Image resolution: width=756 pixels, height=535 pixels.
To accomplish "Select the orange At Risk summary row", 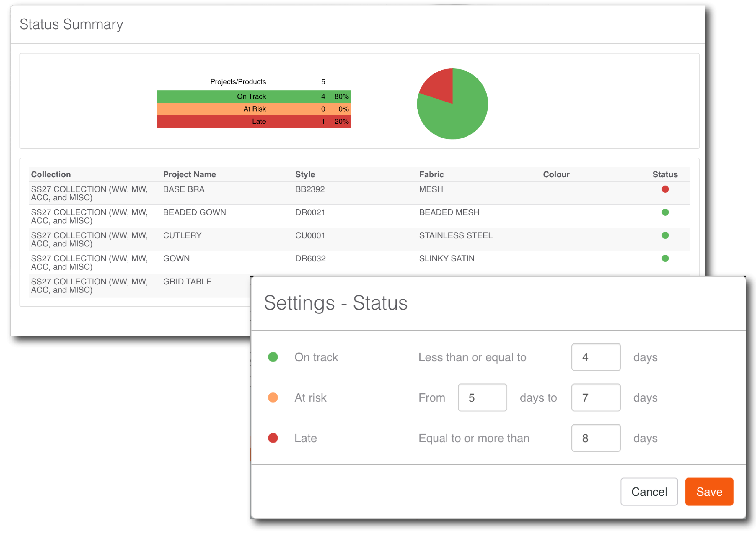I will click(254, 109).
